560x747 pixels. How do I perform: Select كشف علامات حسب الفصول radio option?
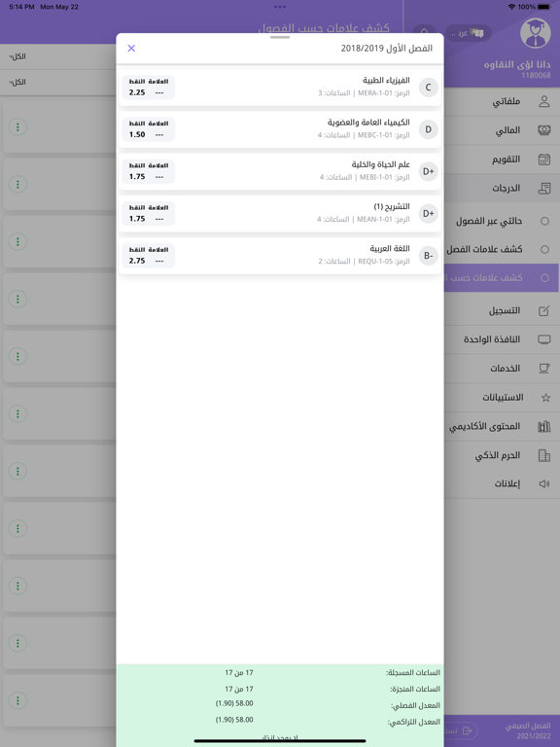click(544, 278)
